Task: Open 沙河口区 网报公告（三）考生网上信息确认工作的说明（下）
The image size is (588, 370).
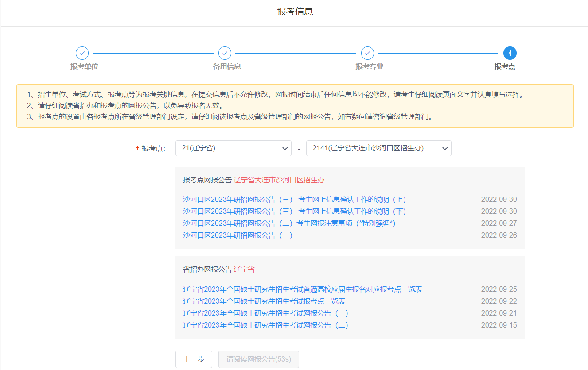Action: (x=295, y=212)
